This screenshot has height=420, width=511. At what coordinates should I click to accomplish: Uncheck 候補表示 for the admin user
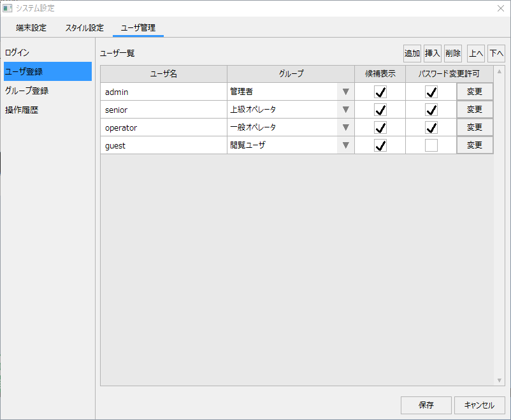[x=380, y=91]
